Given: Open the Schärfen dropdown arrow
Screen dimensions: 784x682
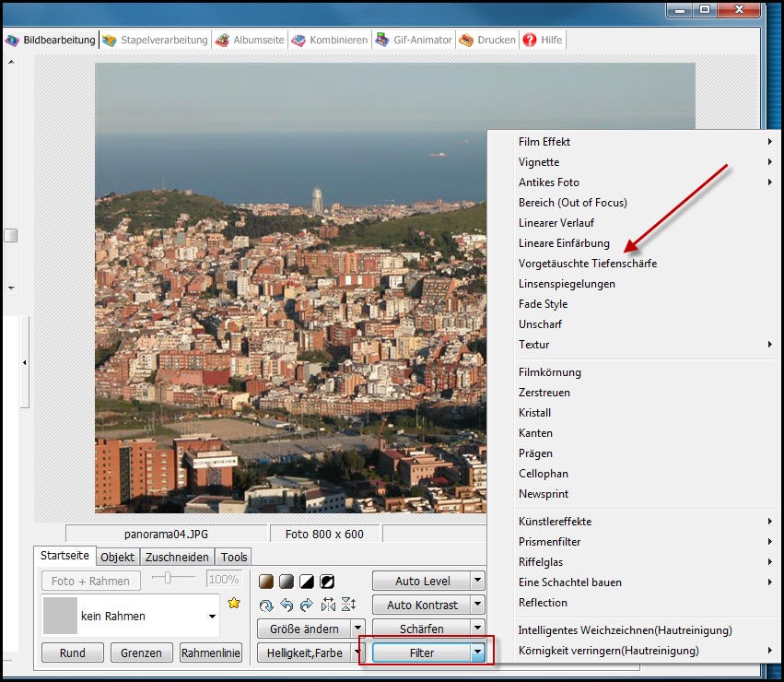Looking at the screenshot, I should (477, 629).
